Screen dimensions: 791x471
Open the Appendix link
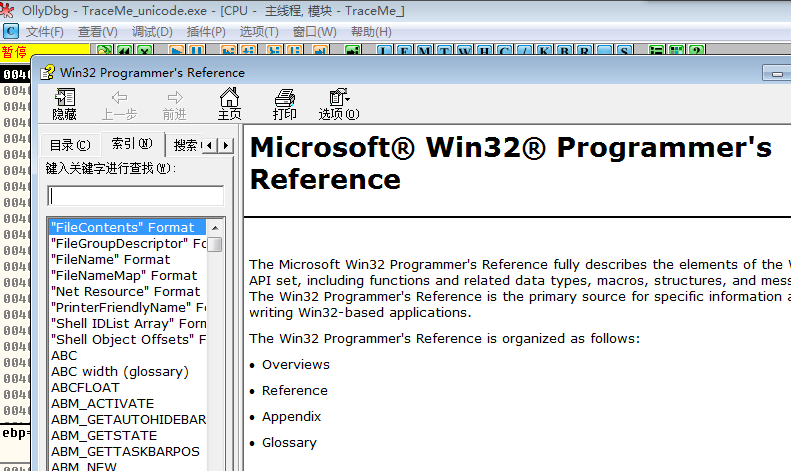(x=291, y=417)
